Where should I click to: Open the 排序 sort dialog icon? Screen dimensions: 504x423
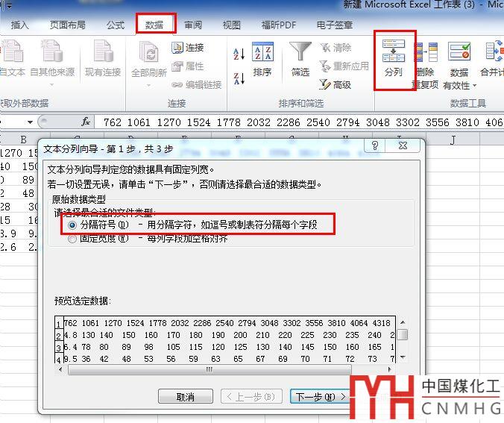262,51
